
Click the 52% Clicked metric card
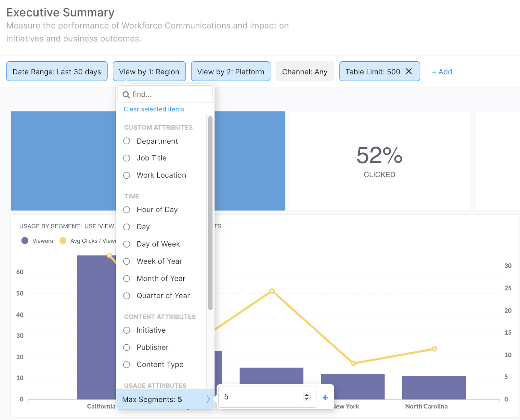pos(379,161)
